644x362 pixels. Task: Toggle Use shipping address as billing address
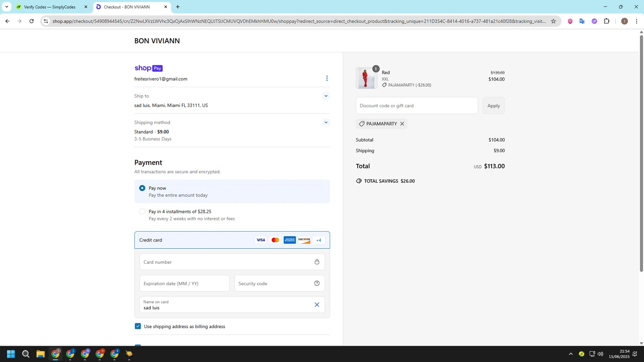[138, 326]
